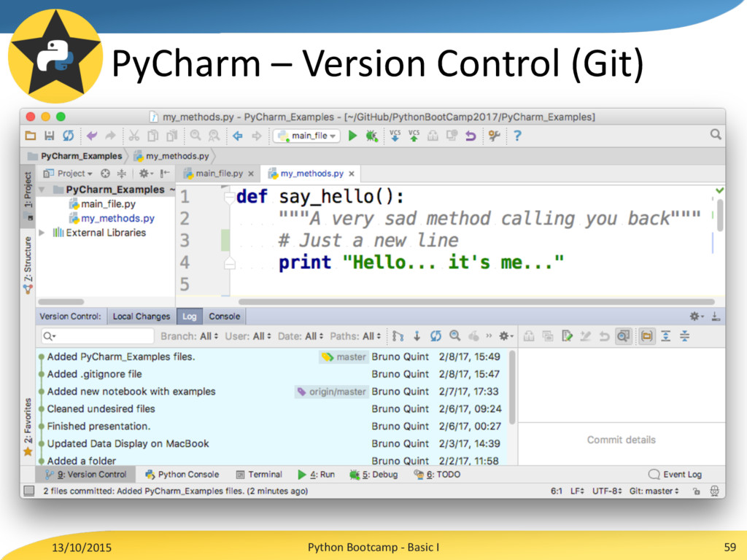
Task: Select main_file.py in the project tree
Action: click(102, 204)
